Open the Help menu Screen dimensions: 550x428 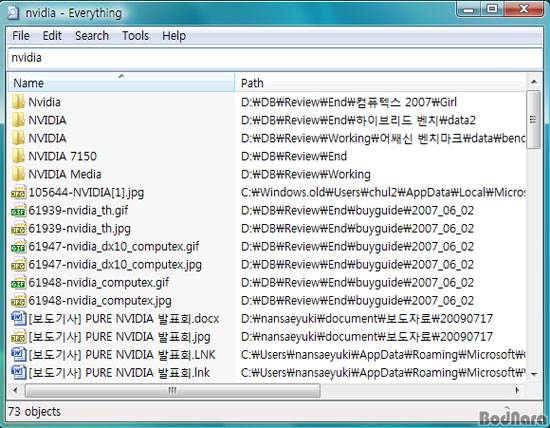[x=174, y=35]
